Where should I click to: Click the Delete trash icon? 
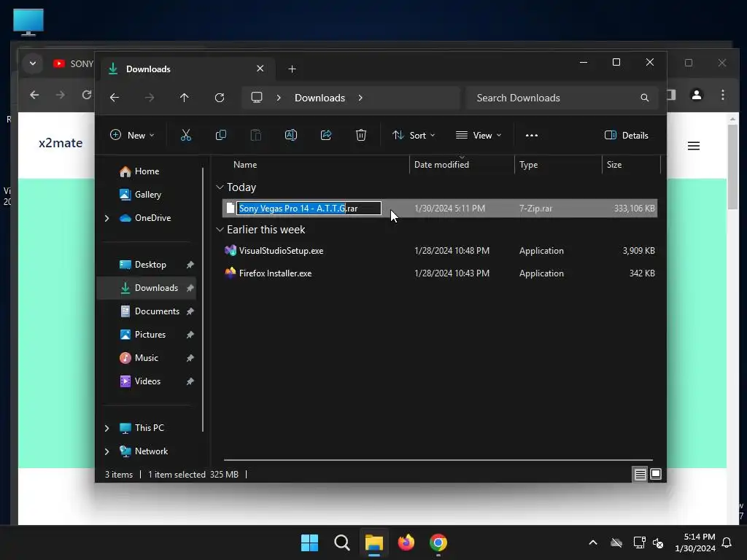click(360, 135)
